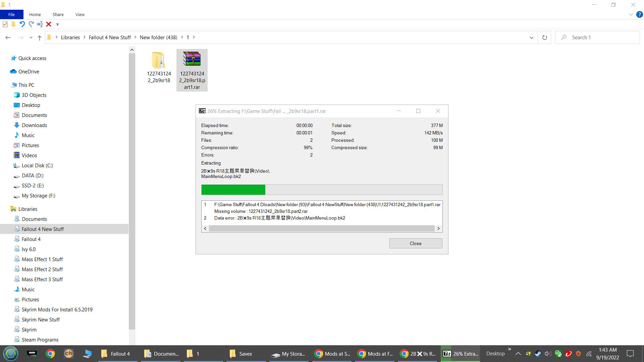This screenshot has height=362, width=644.
Task: Open the View ribbon tab
Action: pos(80,14)
